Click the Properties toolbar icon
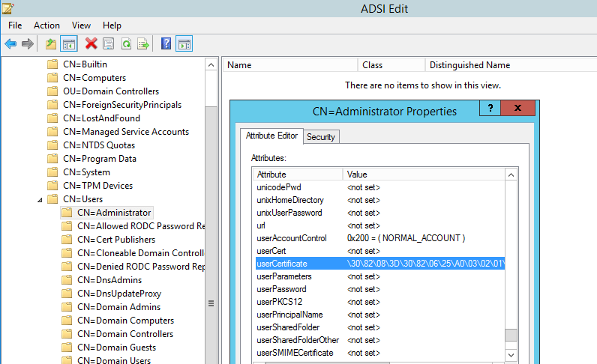Screen dimensions: 597x364 coord(109,44)
